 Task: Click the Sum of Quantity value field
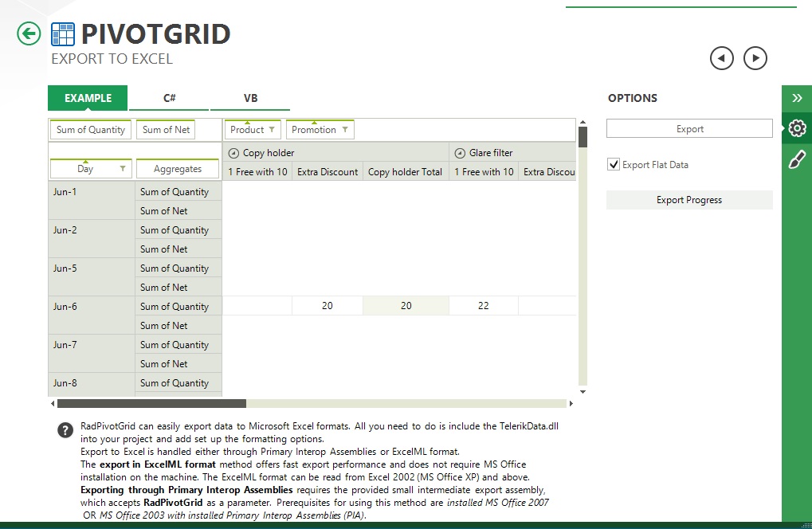point(91,129)
